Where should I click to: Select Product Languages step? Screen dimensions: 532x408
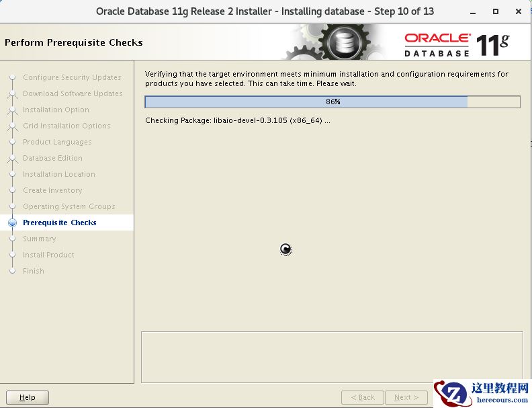click(57, 142)
